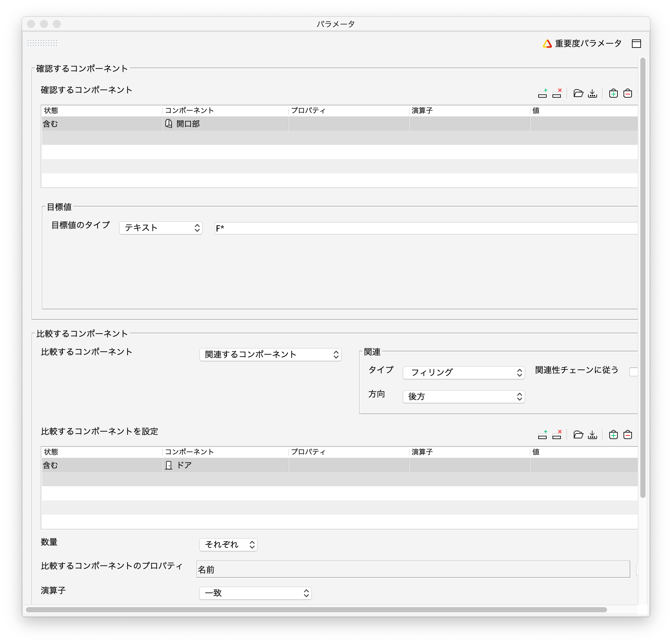The image size is (672, 644).
Task: Click the dotted toolbar grip handle
Action: point(43,43)
